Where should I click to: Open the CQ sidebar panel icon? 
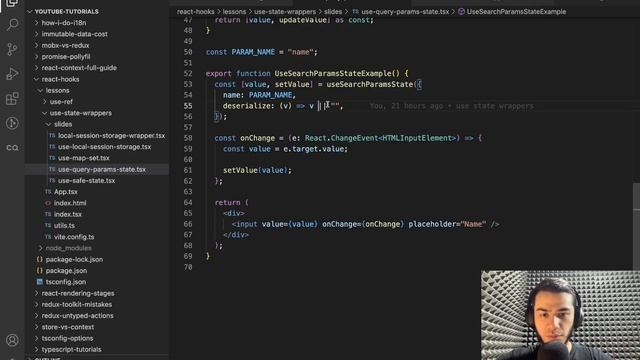12,147
